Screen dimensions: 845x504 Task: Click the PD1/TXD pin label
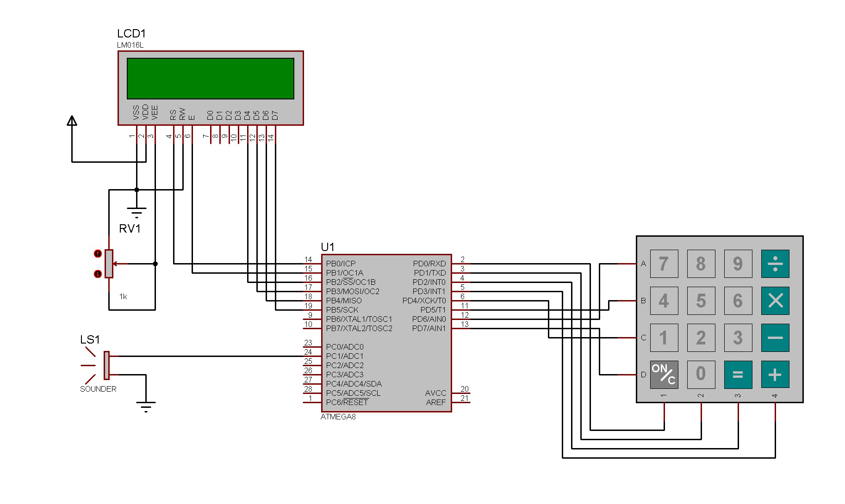point(430,273)
